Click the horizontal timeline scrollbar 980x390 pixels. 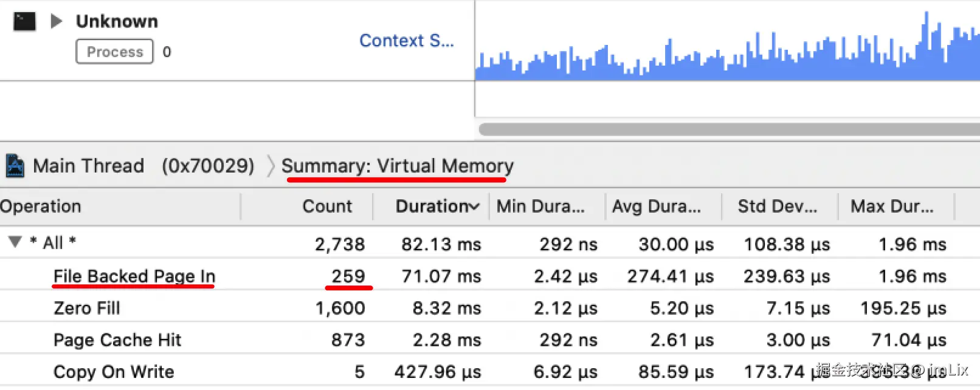tap(729, 129)
